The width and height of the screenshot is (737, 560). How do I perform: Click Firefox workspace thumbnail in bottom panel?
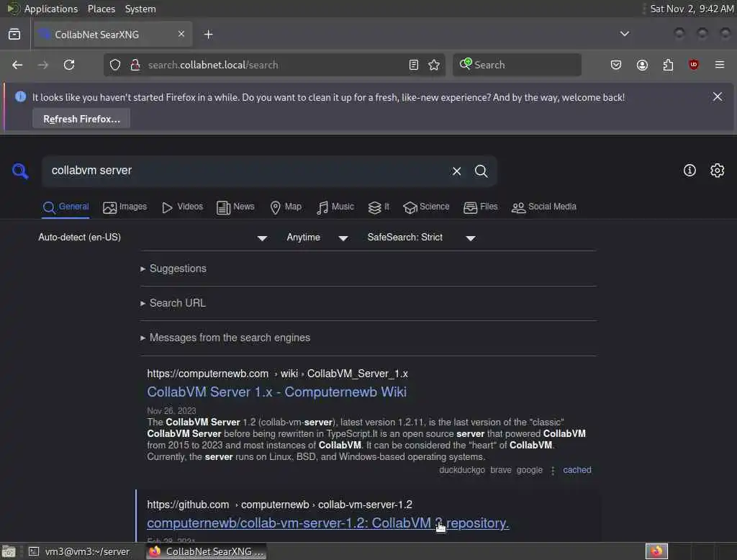(656, 551)
